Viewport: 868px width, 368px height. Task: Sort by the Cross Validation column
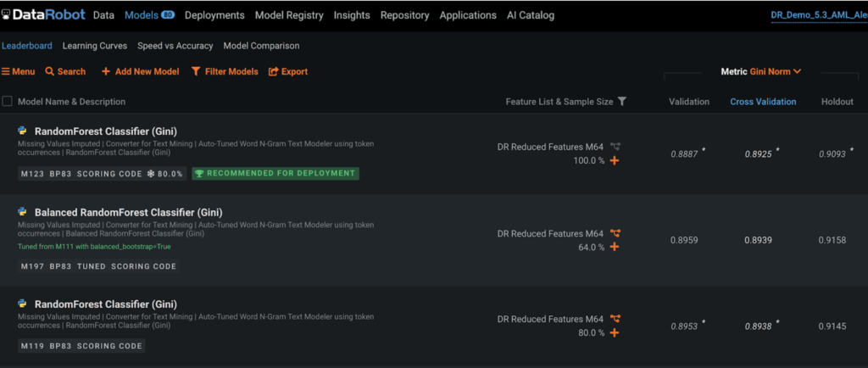764,102
